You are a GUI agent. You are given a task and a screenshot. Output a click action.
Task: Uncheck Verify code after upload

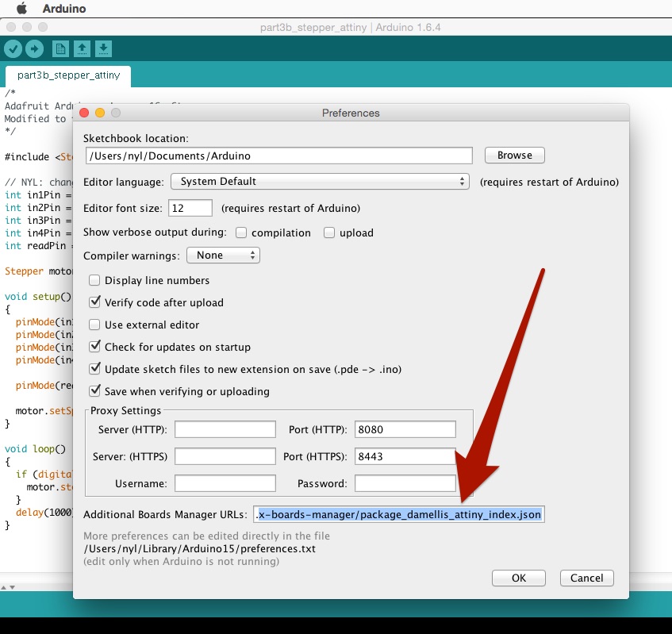coord(94,302)
